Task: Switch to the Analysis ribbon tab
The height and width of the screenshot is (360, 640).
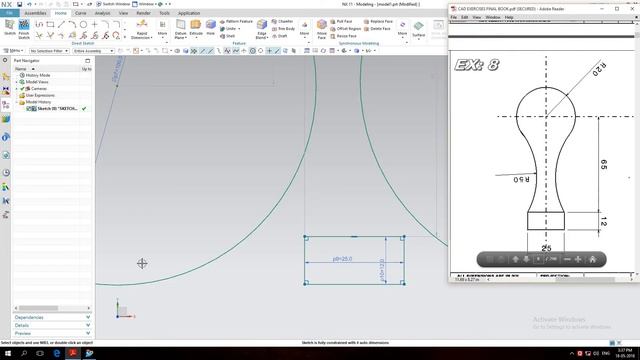Action: click(102, 13)
